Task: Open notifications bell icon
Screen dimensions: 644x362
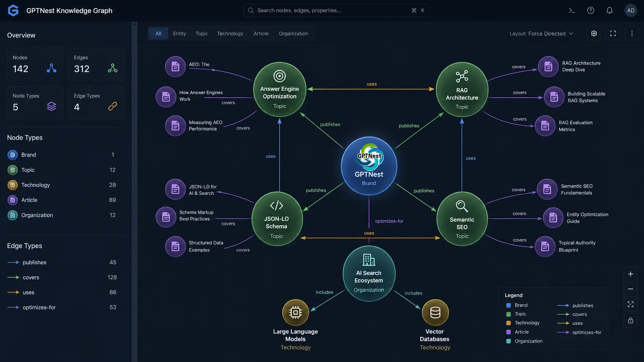Action: pos(609,10)
